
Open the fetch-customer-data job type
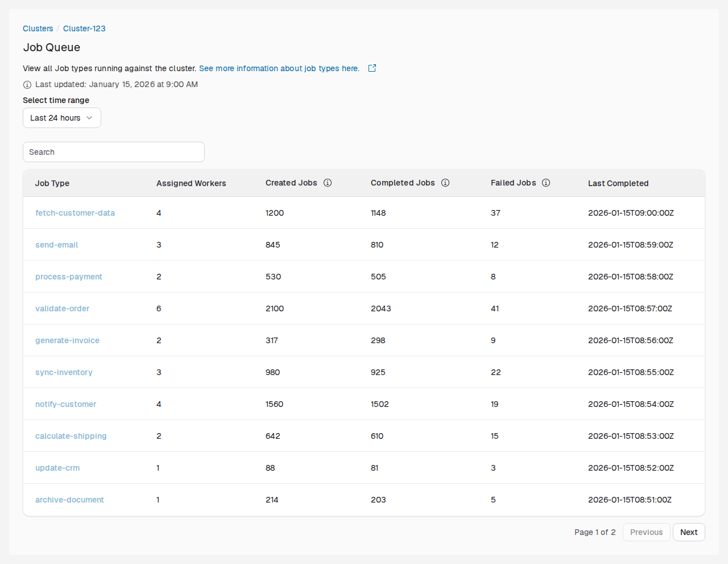[x=75, y=213]
